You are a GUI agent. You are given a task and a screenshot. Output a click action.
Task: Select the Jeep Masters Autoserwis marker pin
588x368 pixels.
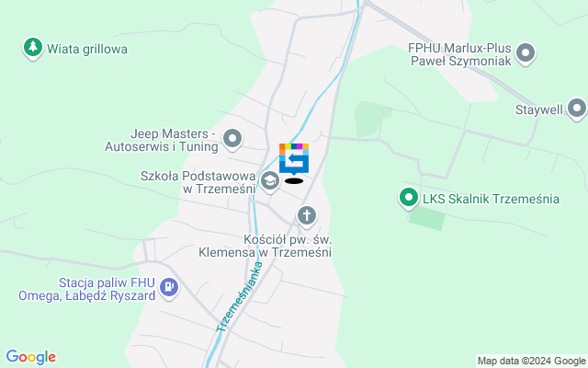232,140
